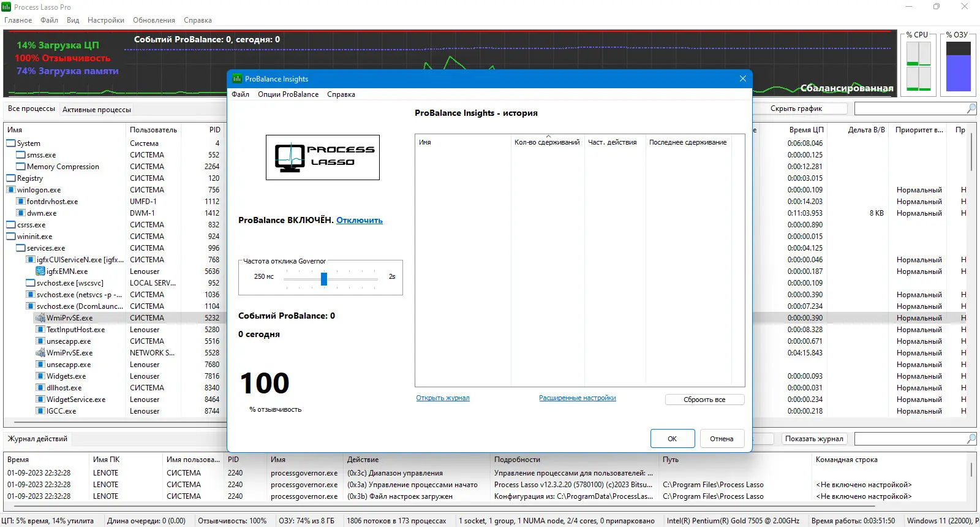Open the Главное menu
The height and width of the screenshot is (527, 980).
coord(18,20)
